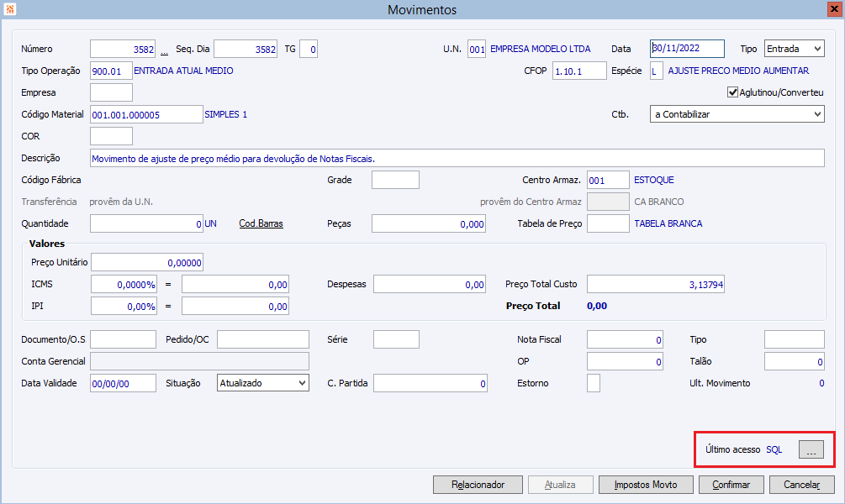Toggle the Aglutinou/Converteu checkbox
Viewport: 845px width, 504px height.
(732, 92)
